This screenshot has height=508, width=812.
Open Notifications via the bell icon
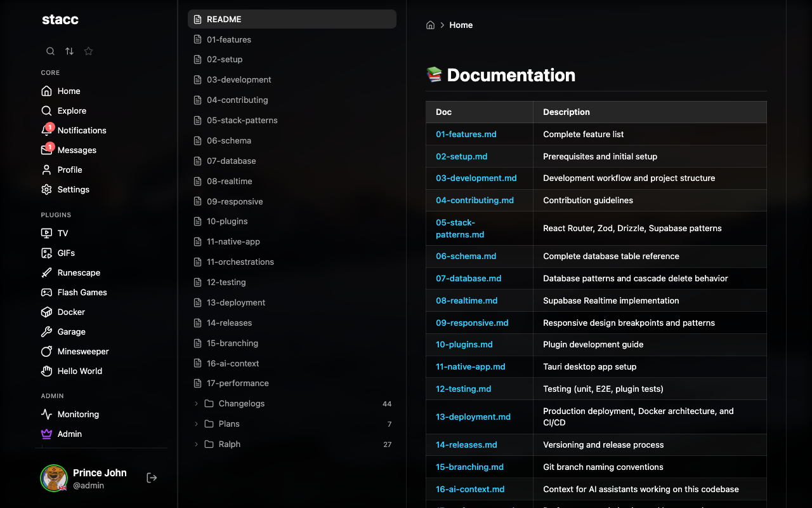click(x=46, y=130)
